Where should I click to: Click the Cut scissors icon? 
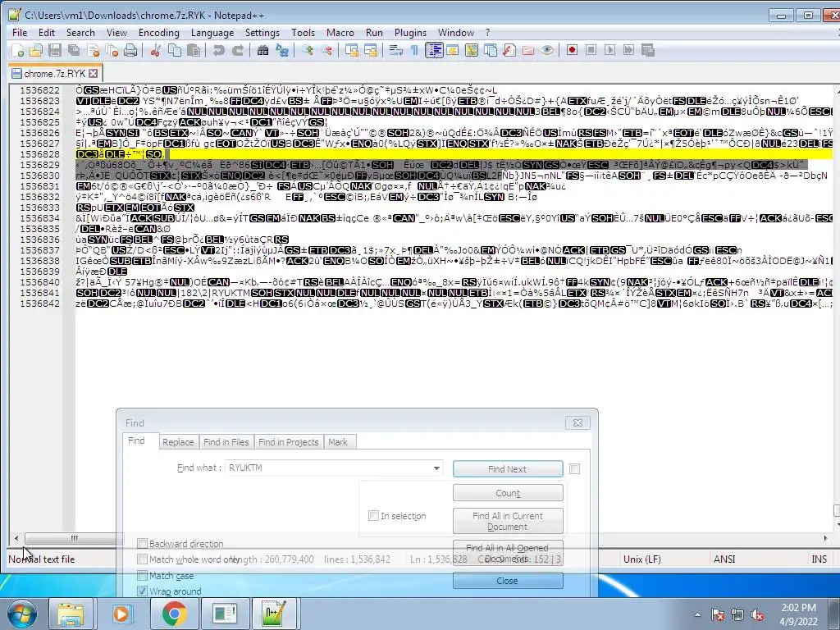tap(156, 50)
